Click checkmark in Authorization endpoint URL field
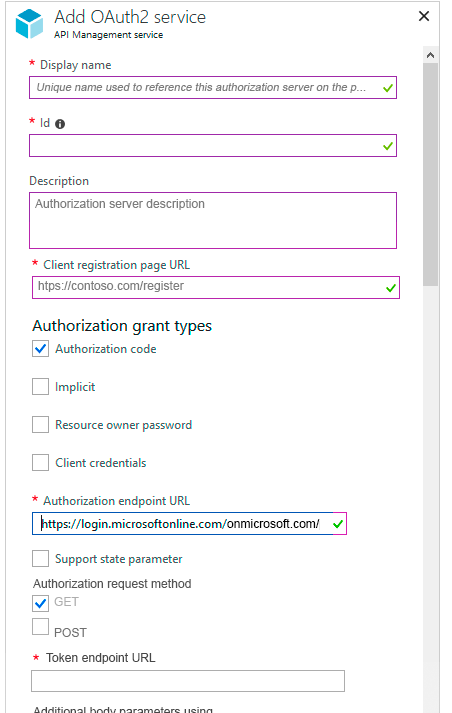 [x=337, y=524]
